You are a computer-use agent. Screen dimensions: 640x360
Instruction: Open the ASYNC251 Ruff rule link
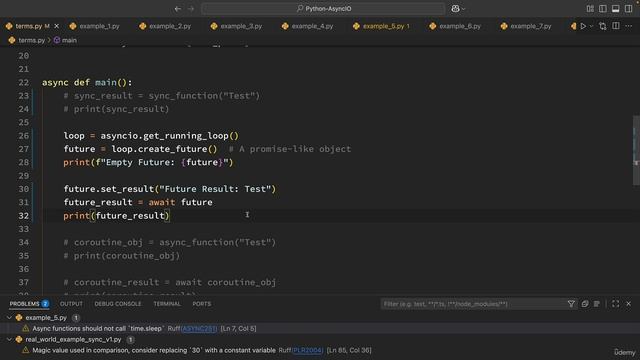[199, 329]
